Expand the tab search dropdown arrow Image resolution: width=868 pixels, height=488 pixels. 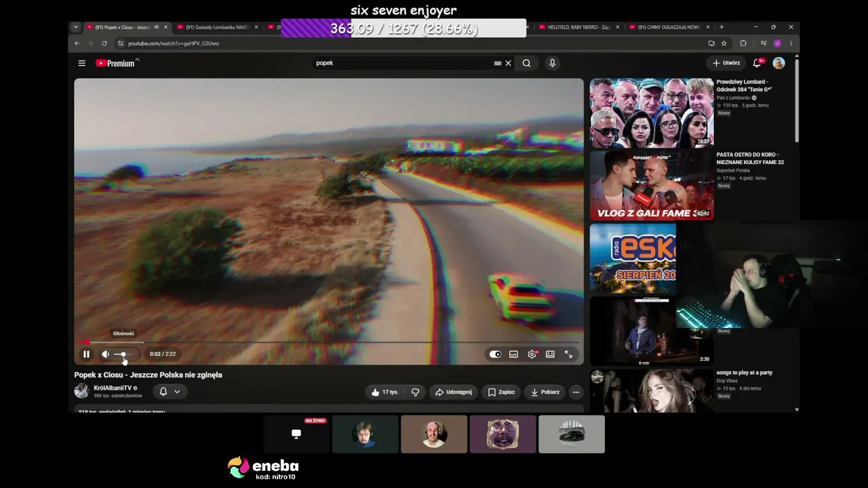75,27
